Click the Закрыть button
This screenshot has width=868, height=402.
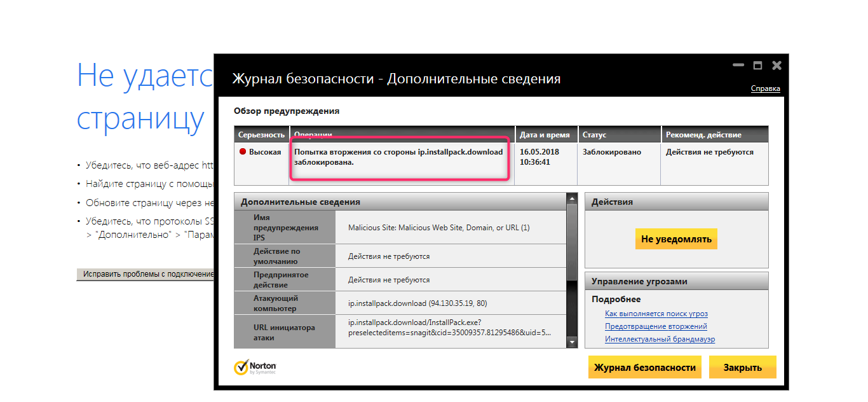tap(742, 368)
